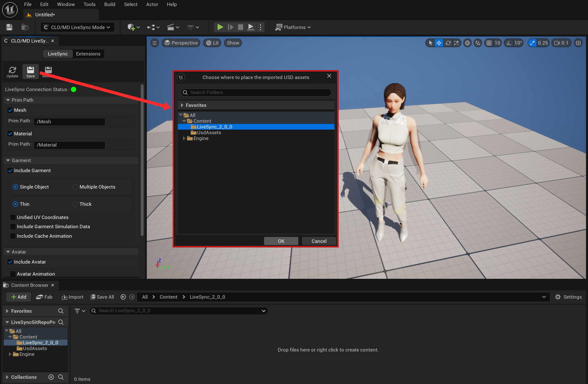
Task: Click Save All in Content Browser
Action: (x=102, y=297)
